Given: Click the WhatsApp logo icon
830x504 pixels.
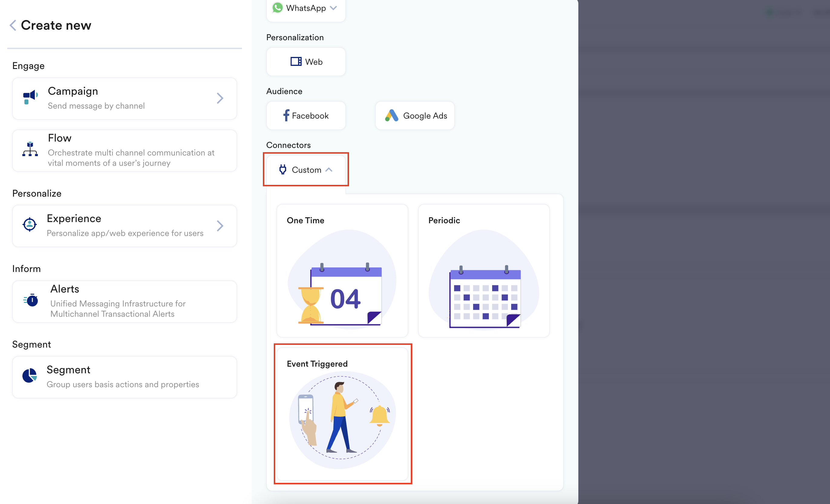Looking at the screenshot, I should coord(278,8).
